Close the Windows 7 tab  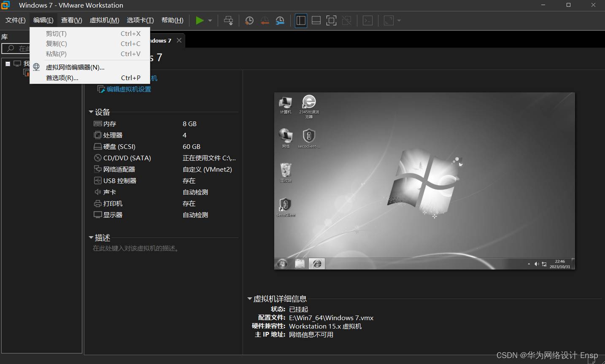click(x=179, y=40)
